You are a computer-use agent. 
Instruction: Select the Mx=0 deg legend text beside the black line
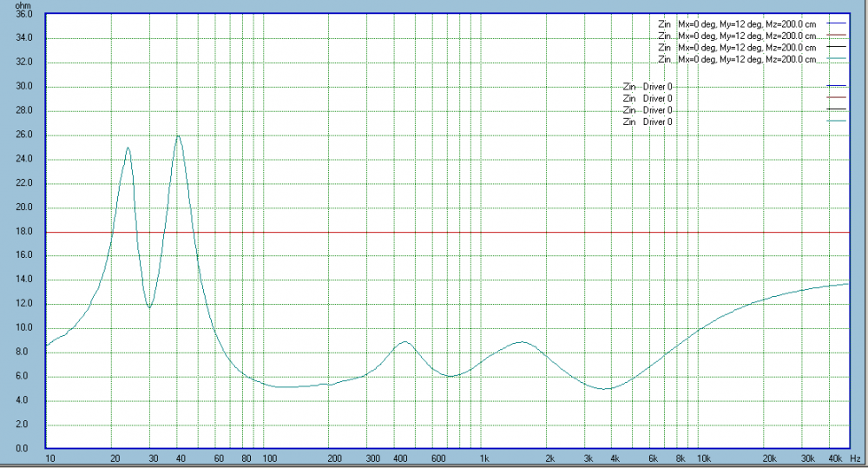737,48
